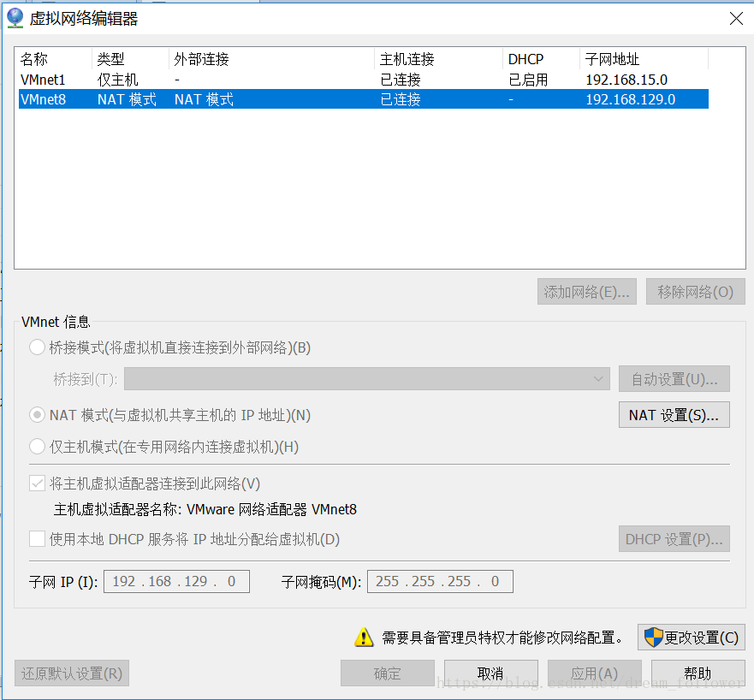This screenshot has width=754, height=700.
Task: Click VMnet1 已连接 host connection cell
Action: (401, 80)
